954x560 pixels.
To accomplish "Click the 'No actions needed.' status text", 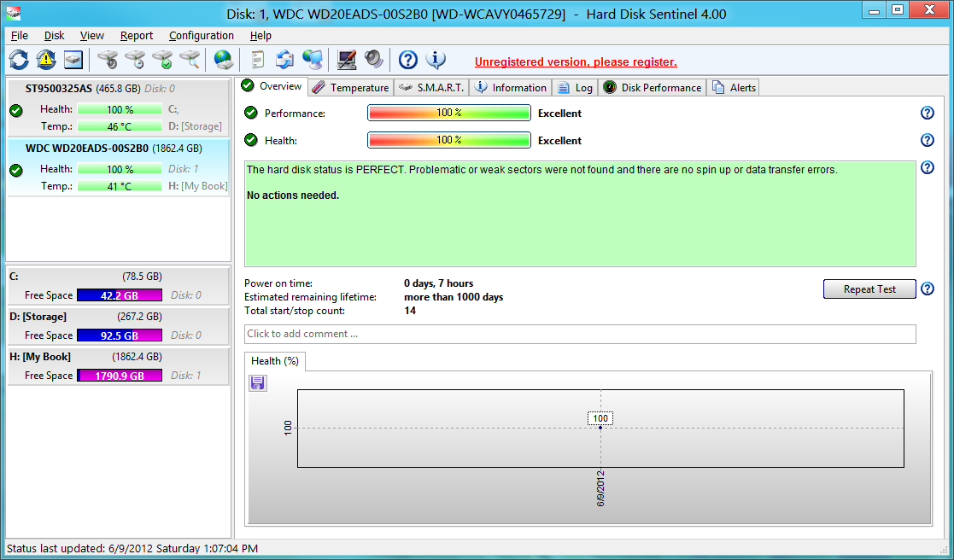I will coord(293,195).
